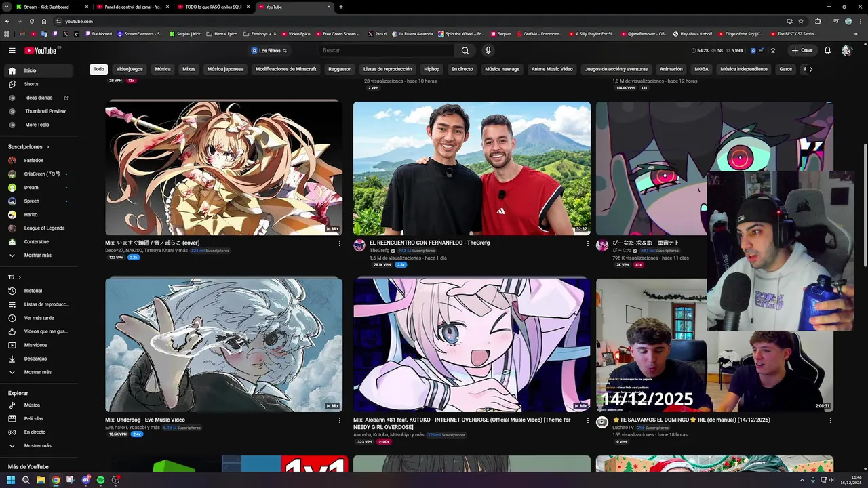Viewport: 868px width, 488px height.
Task: Open the account avatar menu
Action: [846, 50]
